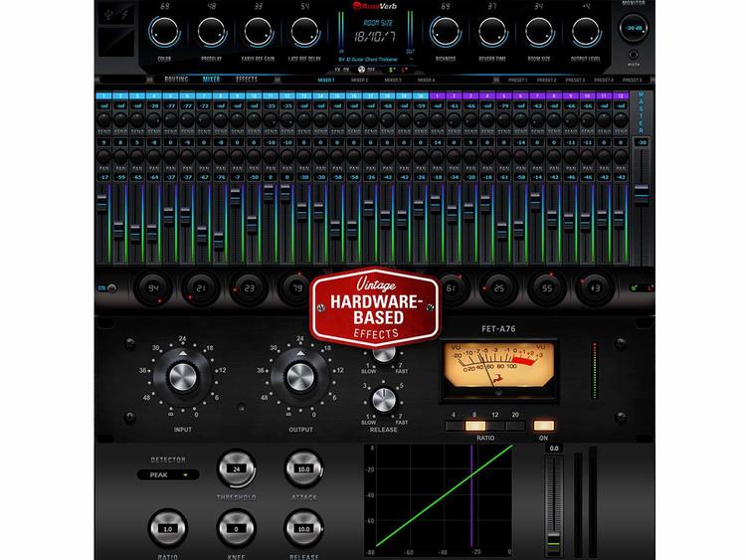Click the first blue channel's pan knob

click(x=103, y=156)
